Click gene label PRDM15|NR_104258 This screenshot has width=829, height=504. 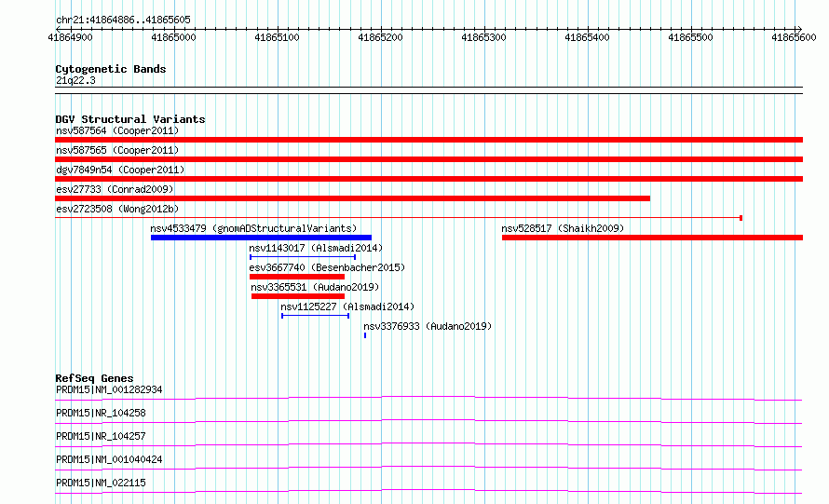pyautogui.click(x=101, y=413)
